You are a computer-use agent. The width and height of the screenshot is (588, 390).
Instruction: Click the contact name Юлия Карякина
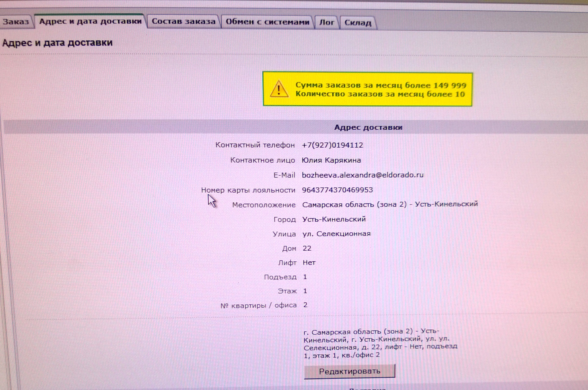pyautogui.click(x=331, y=160)
